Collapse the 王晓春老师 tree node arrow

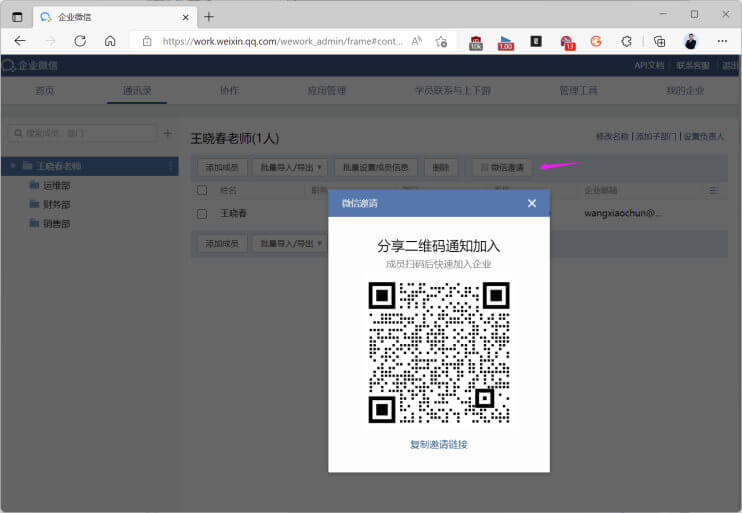[13, 166]
